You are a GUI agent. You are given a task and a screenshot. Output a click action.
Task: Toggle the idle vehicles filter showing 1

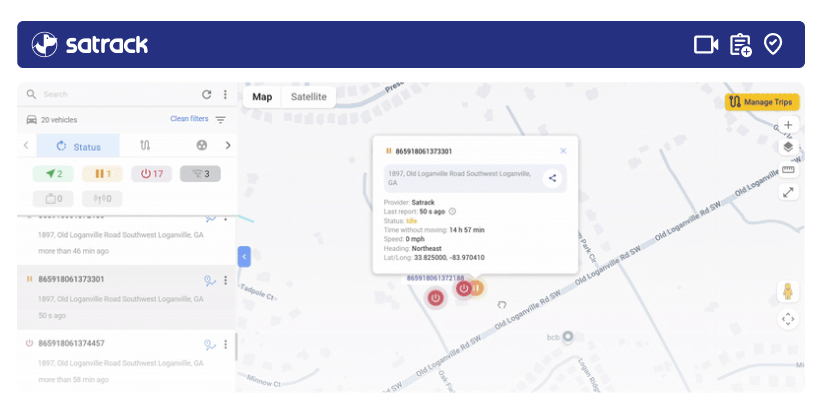tap(102, 174)
